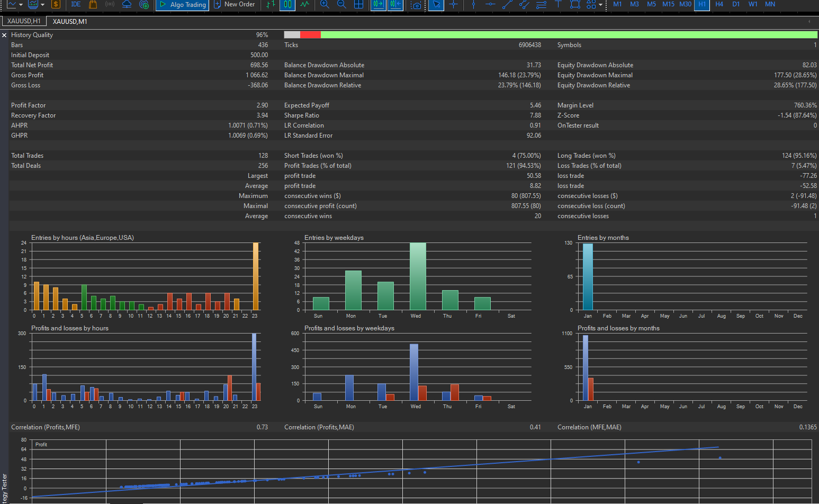
Task: Select the XAUUSD,M1 chart tab
Action: coord(70,21)
